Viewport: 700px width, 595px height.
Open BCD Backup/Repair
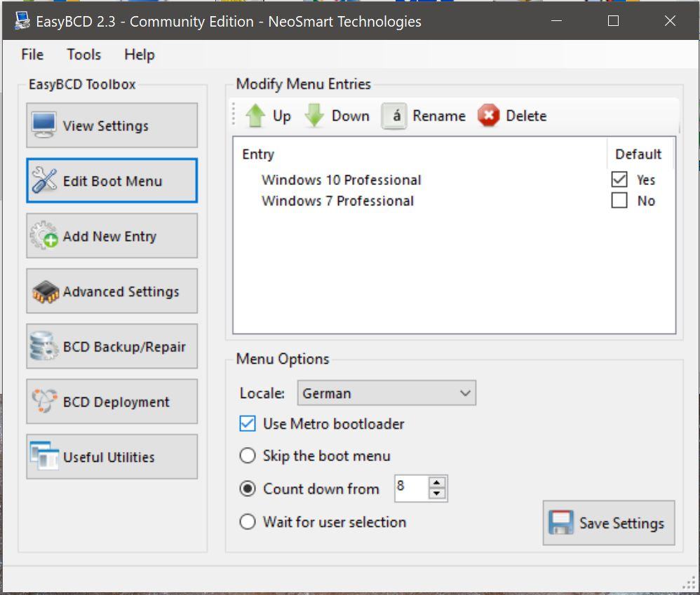click(112, 346)
